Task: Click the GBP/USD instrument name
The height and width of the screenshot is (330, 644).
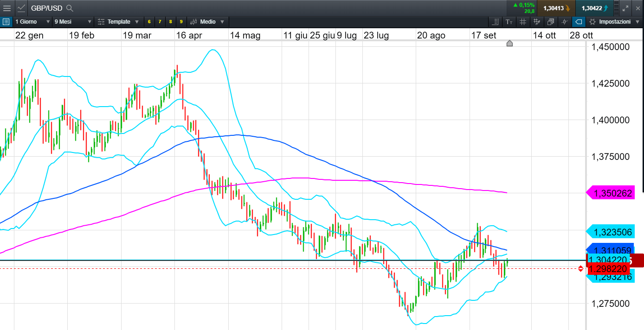Action: (x=47, y=8)
